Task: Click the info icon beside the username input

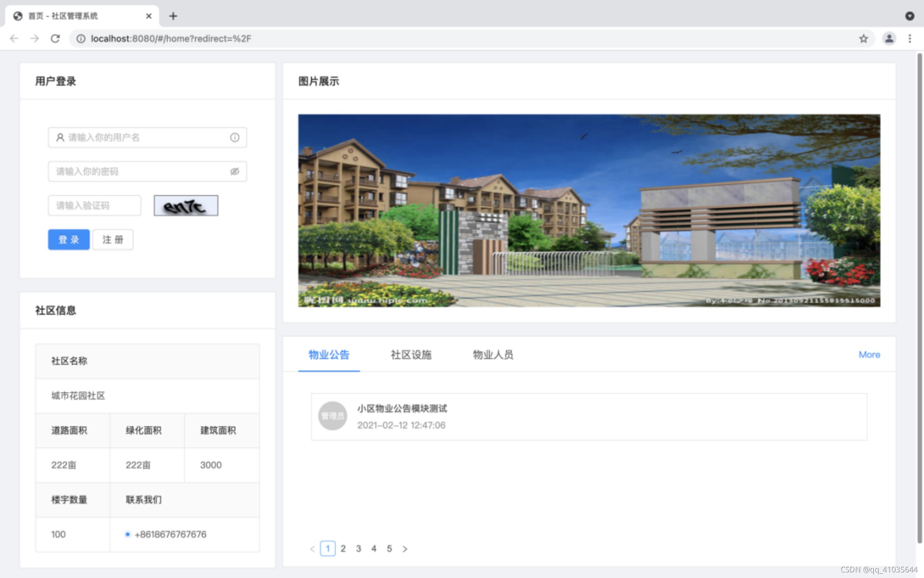Action: tap(234, 137)
